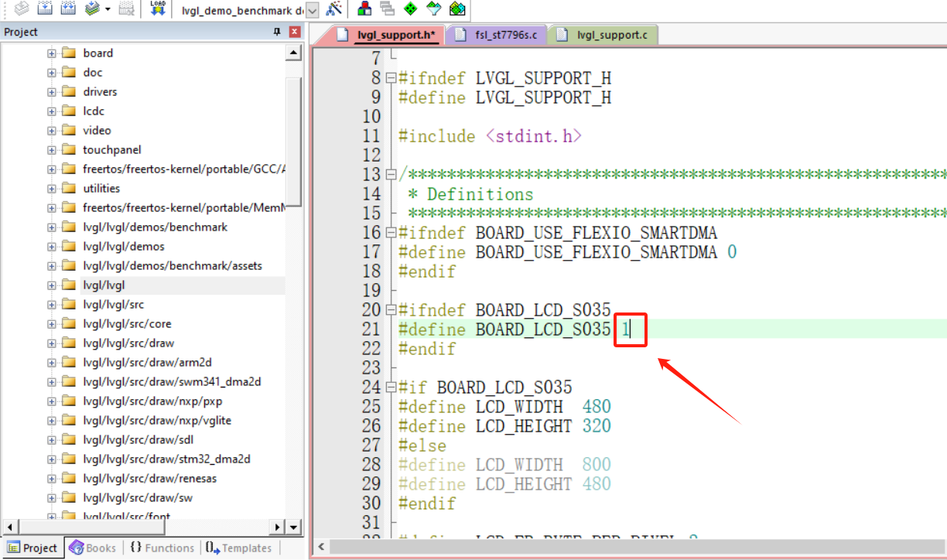Expand the drivers folder
Image resolution: width=947 pixels, height=560 pixels.
click(x=51, y=92)
